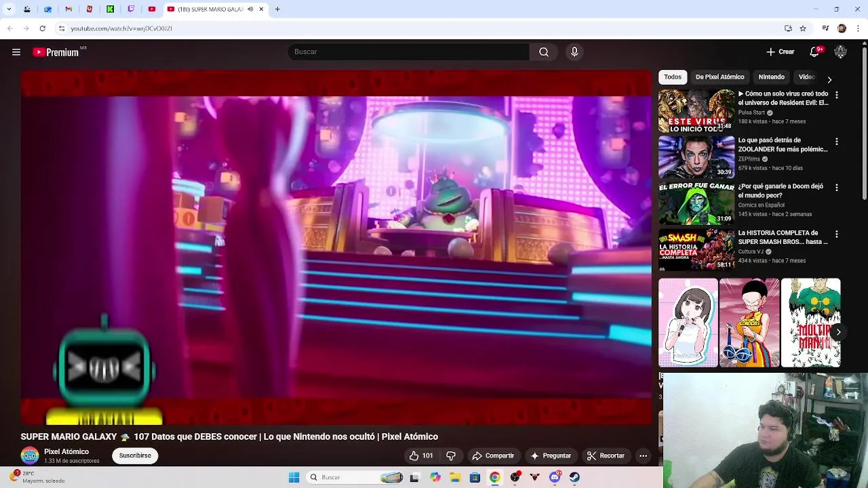868x488 pixels.
Task: Click the Preguntar button
Action: point(550,456)
